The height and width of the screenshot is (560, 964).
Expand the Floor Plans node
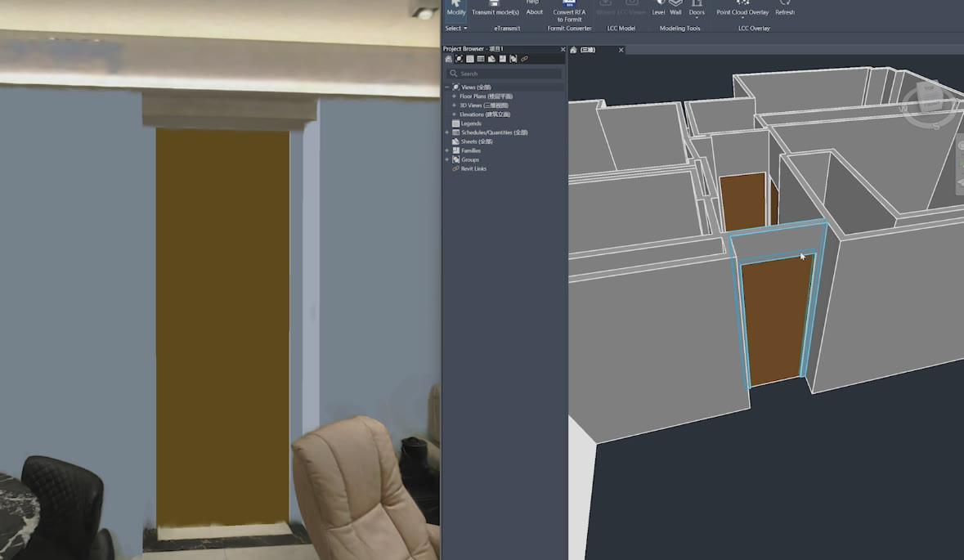(x=454, y=96)
